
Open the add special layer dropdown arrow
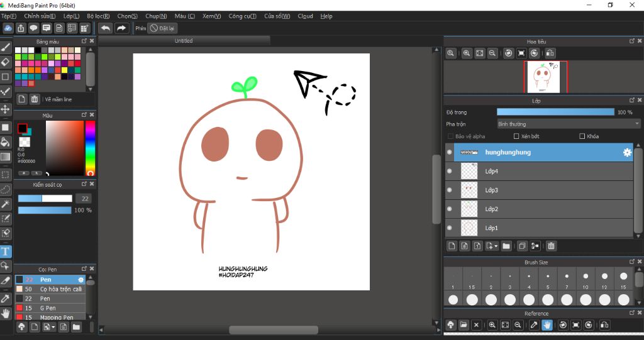point(496,246)
